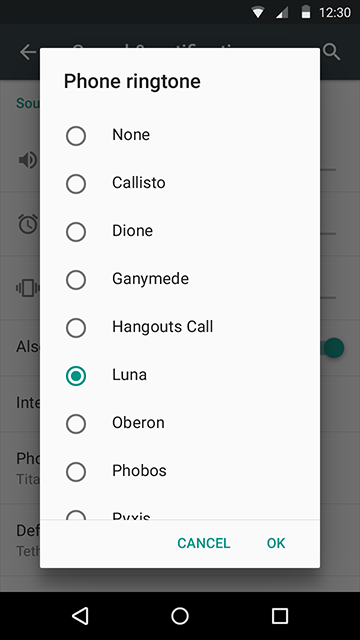The height and width of the screenshot is (640, 360).
Task: Tap the Android back navigation triangle
Action: [x=80, y=616]
